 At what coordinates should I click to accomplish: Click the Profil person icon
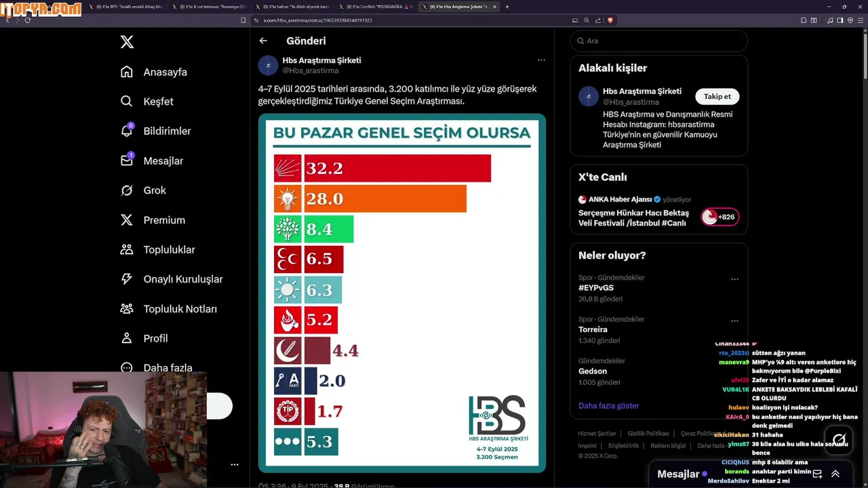tap(127, 338)
